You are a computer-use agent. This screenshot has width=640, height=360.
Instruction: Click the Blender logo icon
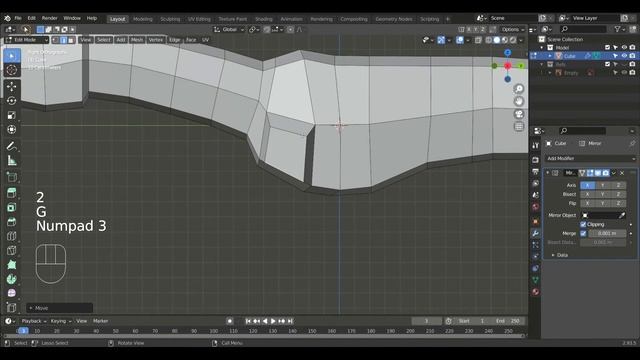(x=7, y=18)
